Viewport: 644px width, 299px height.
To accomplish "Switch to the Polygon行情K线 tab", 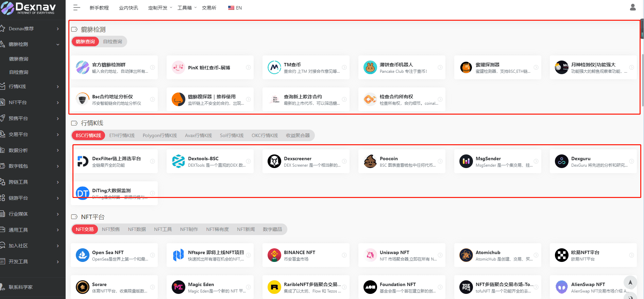I will 160,135.
